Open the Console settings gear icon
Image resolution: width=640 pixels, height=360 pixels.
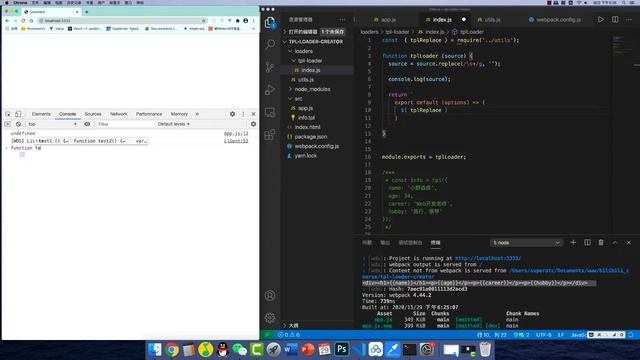click(253, 124)
